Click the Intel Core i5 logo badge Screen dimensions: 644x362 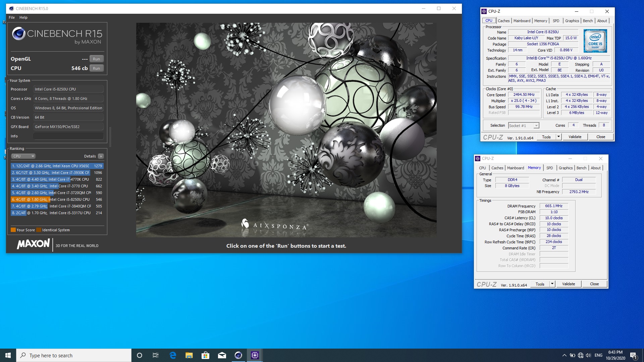tap(595, 41)
